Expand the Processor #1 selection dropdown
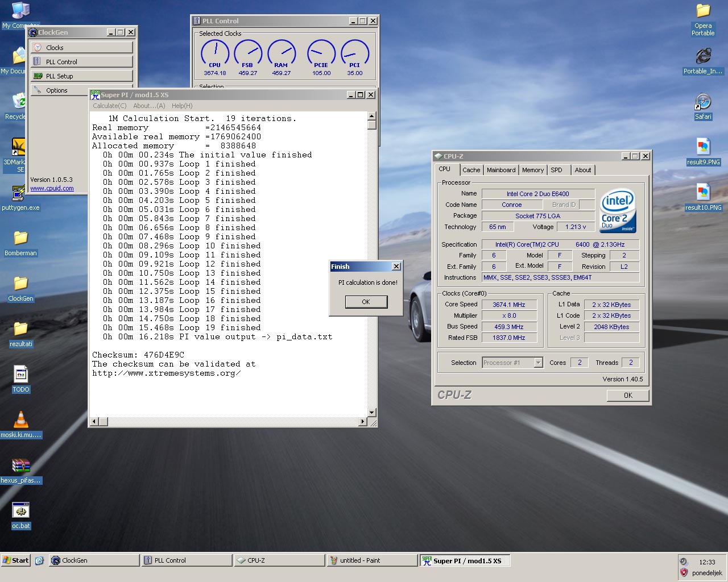The width and height of the screenshot is (728, 582). pos(538,363)
